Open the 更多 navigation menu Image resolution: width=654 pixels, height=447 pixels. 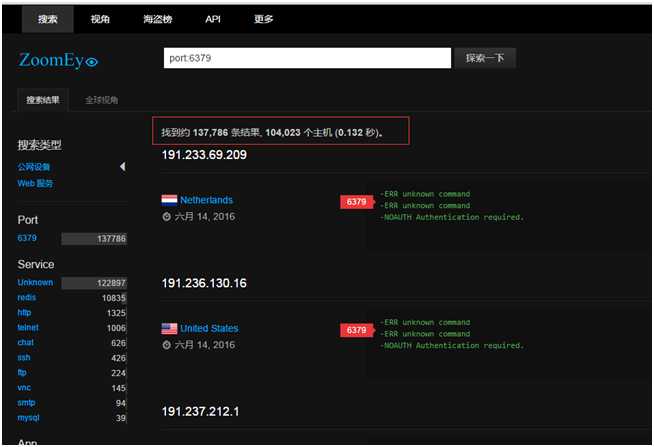[264, 19]
